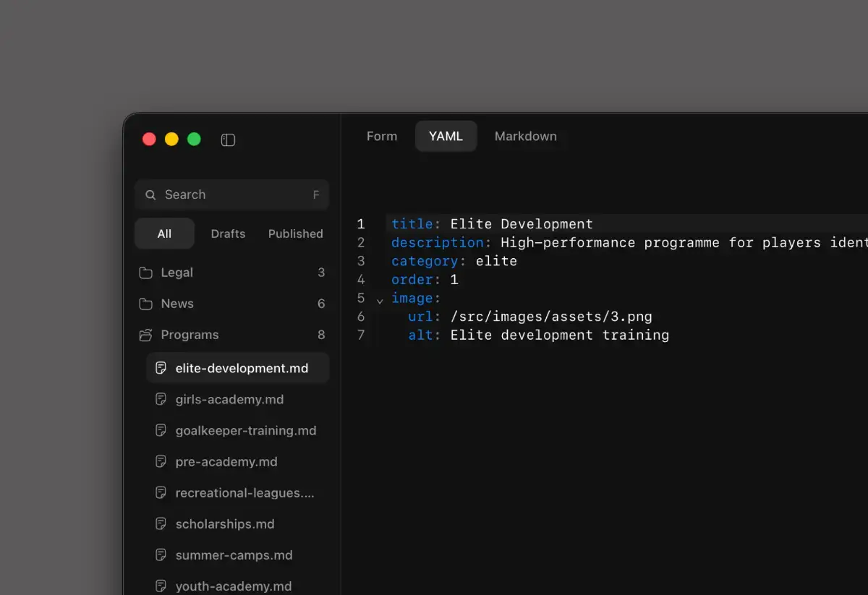Click 'Elite development training' alt value
The height and width of the screenshot is (595, 868).
560,335
